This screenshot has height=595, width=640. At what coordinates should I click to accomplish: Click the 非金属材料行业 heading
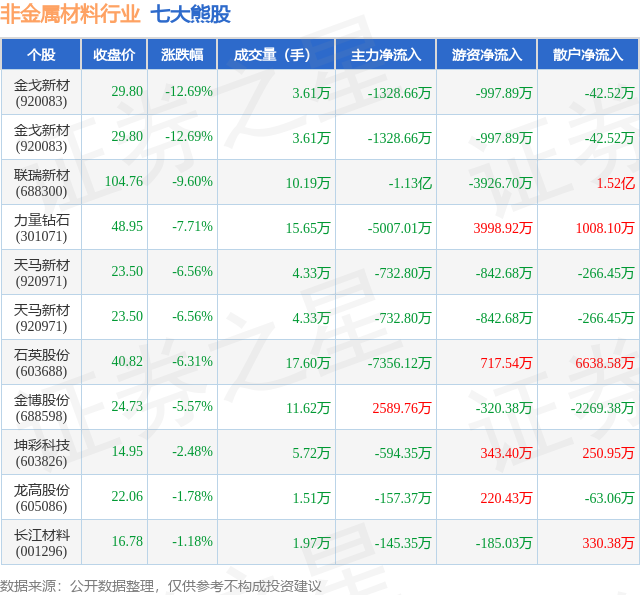[70, 14]
